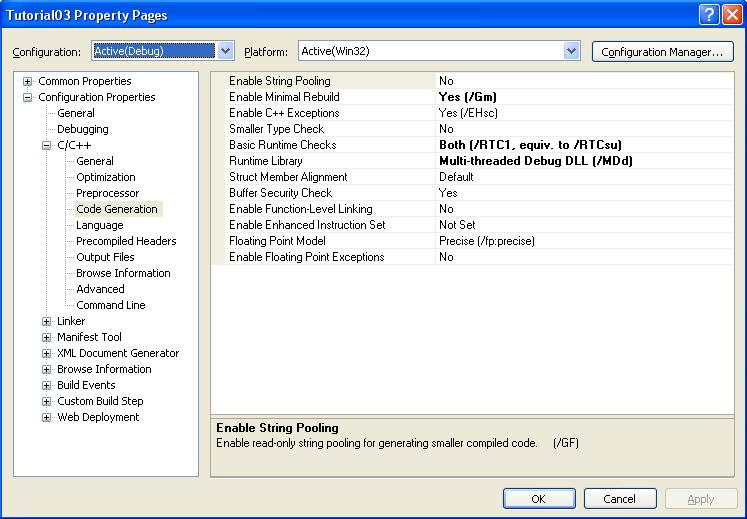This screenshot has width=747, height=519.
Task: Select the Code Generation page
Action: point(117,209)
